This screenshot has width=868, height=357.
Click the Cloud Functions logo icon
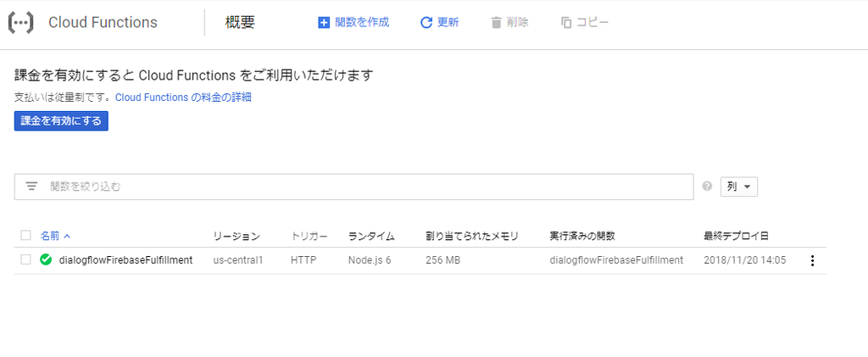pos(20,23)
